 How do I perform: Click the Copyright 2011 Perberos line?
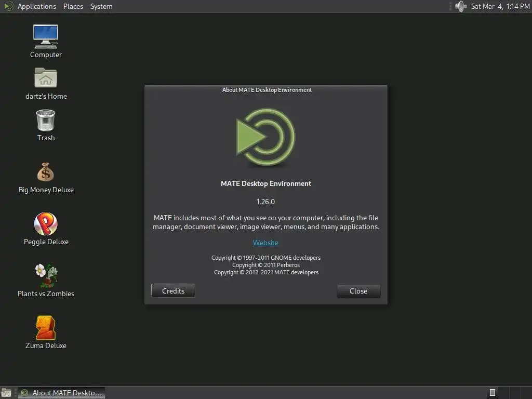click(266, 265)
